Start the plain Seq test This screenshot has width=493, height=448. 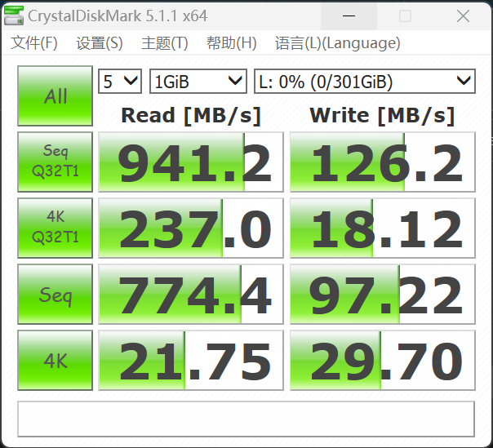(x=55, y=294)
